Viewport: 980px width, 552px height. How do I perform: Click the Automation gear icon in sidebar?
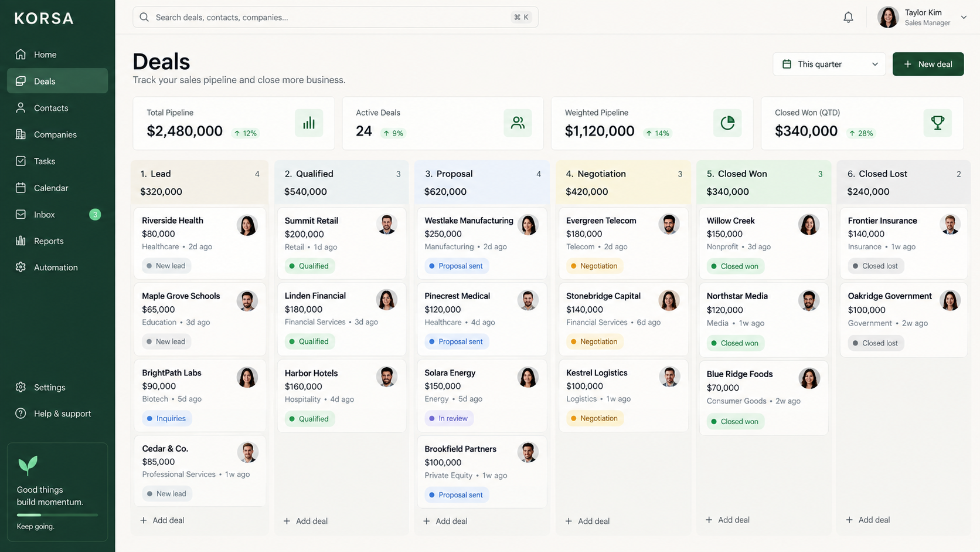21,267
